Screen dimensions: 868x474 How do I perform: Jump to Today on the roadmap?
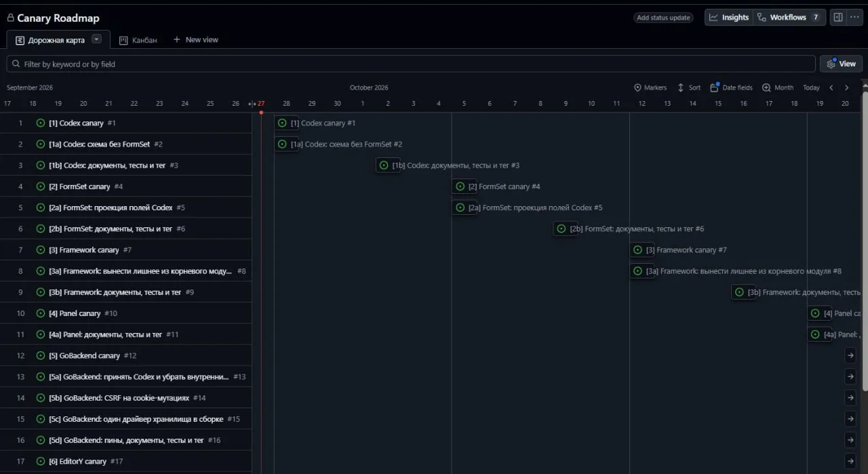[x=811, y=87]
